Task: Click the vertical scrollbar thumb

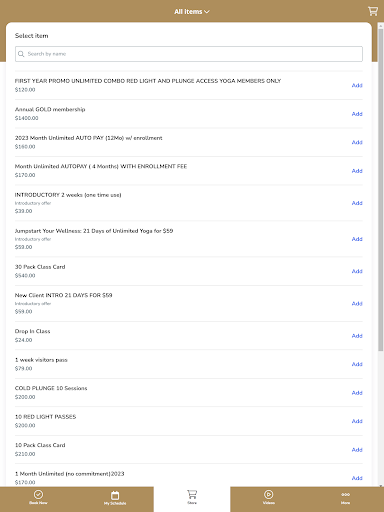Action: click(381, 189)
